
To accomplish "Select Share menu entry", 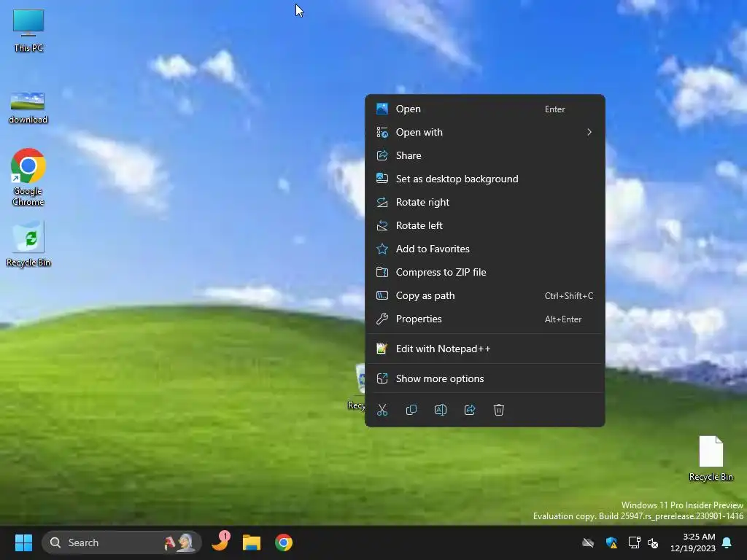I will coord(485,156).
